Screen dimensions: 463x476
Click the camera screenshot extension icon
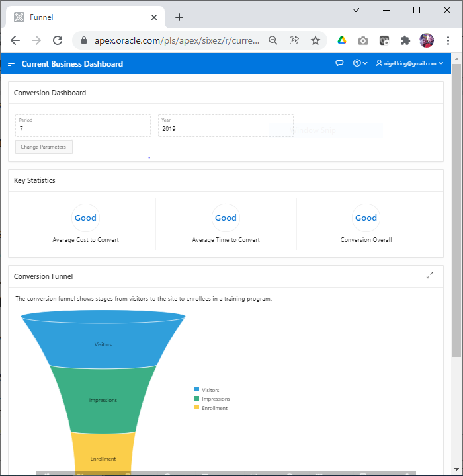click(x=363, y=40)
